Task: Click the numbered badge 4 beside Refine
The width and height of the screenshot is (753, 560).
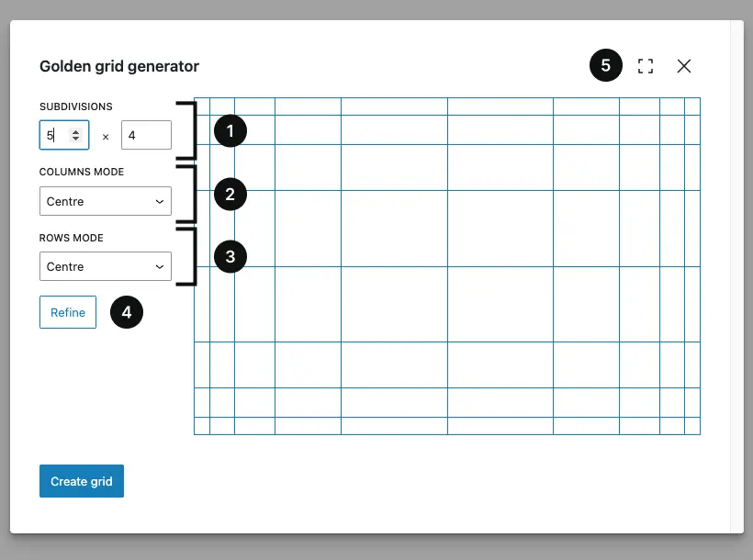Action: click(x=127, y=312)
